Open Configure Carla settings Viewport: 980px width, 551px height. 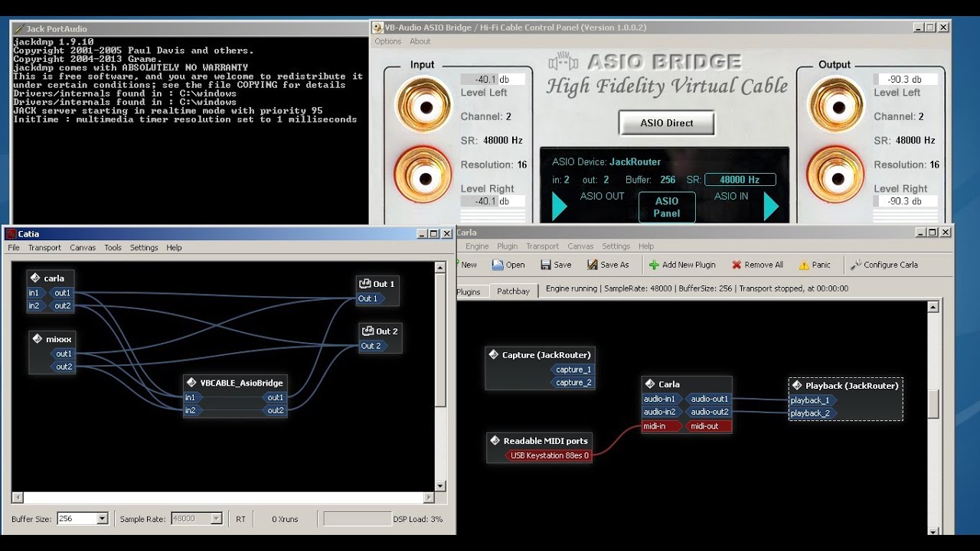884,265
